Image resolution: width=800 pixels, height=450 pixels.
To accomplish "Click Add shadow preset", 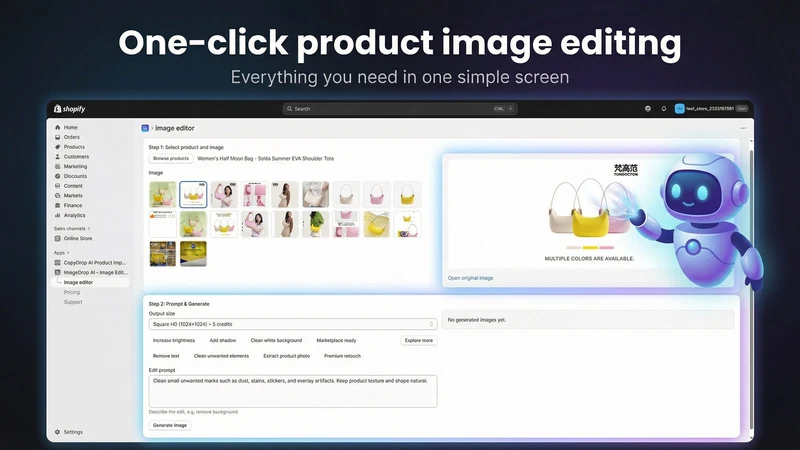I will (223, 340).
